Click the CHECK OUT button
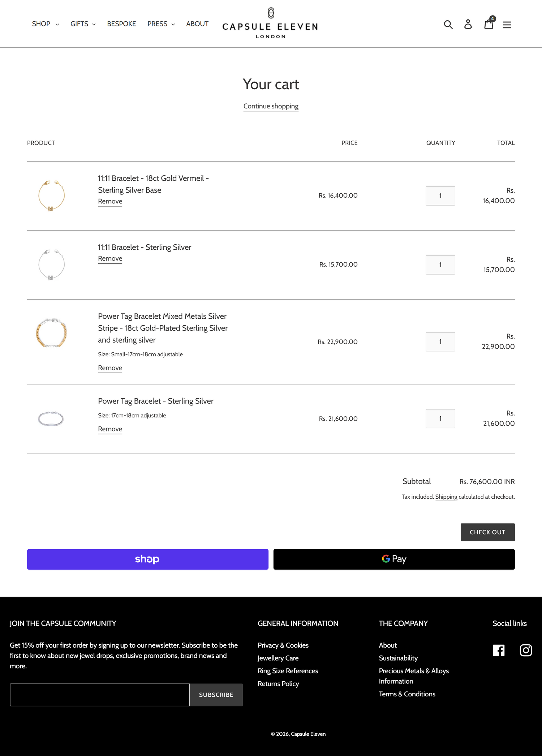 click(487, 532)
